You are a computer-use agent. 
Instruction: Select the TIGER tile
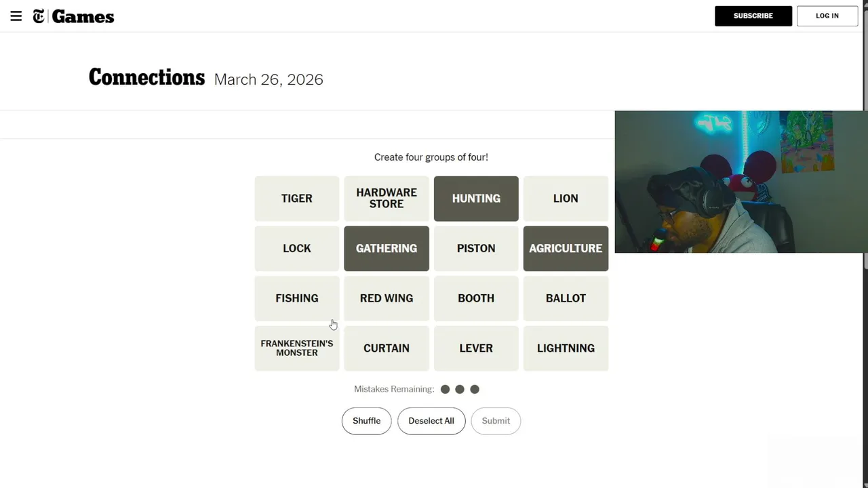pos(297,199)
